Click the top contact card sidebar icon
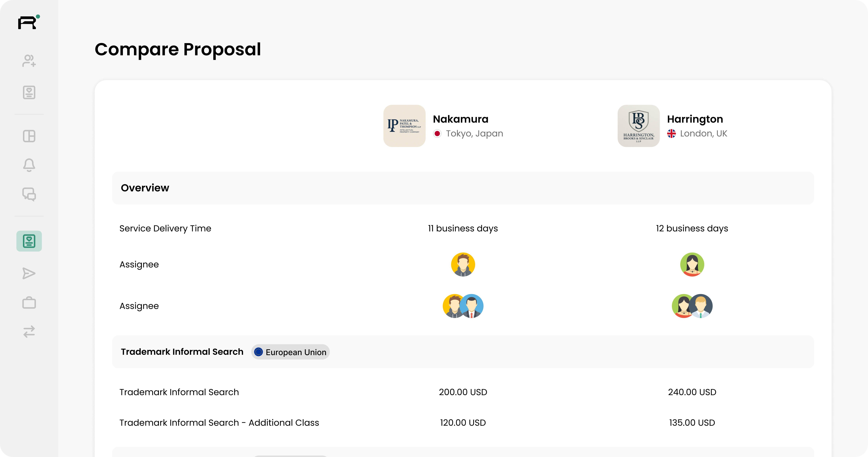868x457 pixels. (29, 92)
